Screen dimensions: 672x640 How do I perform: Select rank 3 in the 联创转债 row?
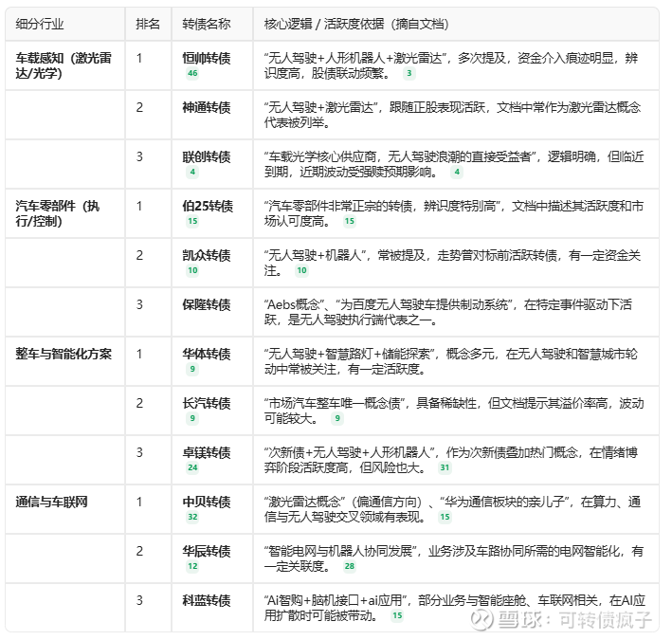(x=139, y=156)
